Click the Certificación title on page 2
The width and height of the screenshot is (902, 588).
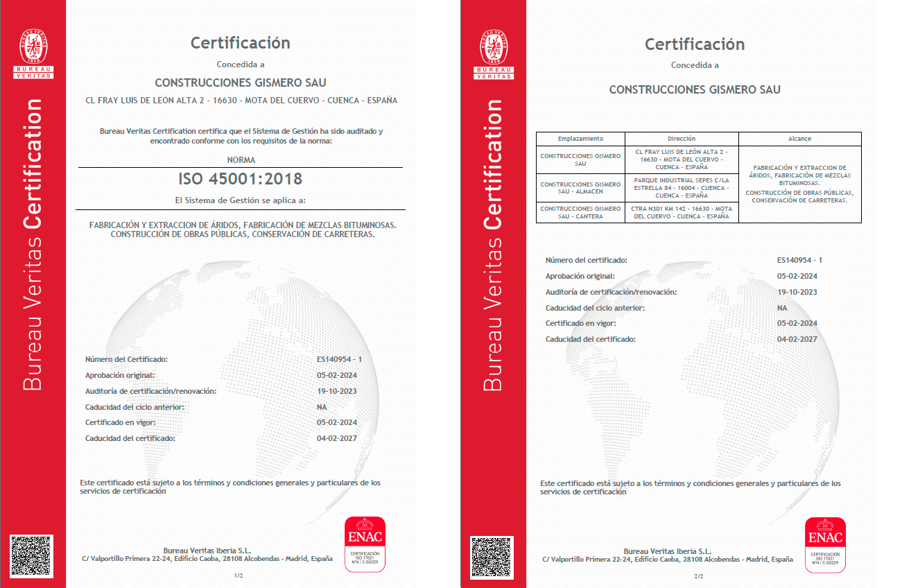pos(695,44)
